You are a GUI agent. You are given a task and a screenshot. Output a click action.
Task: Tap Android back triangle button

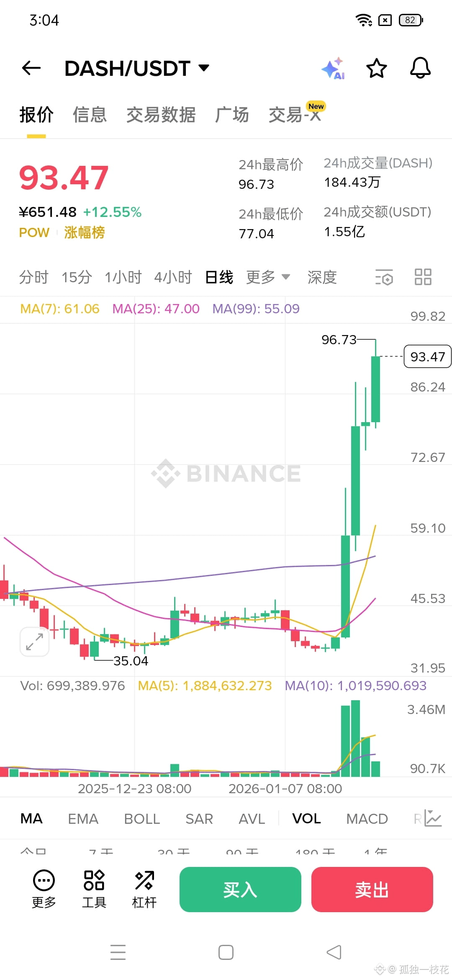coord(334,952)
